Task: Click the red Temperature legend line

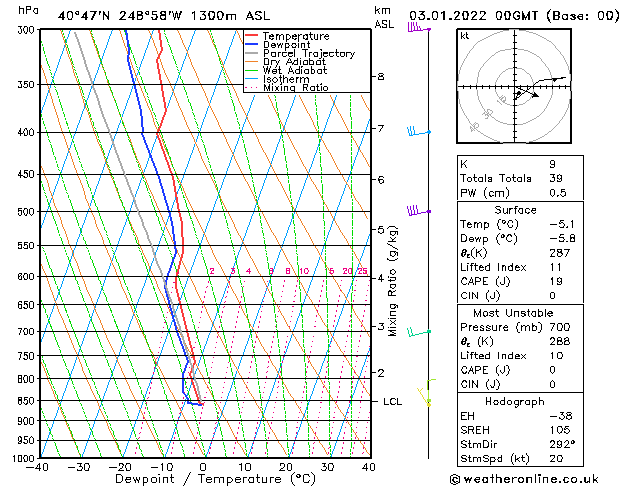Action: pyautogui.click(x=251, y=36)
